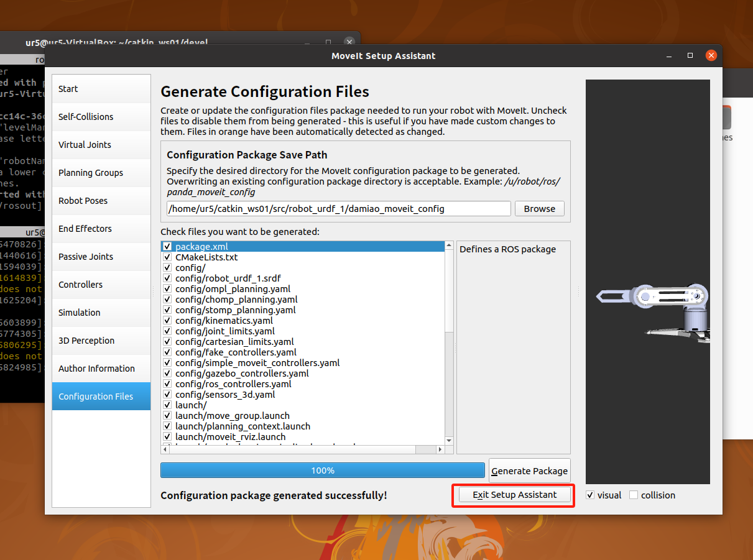Uncheck CMakeLists.txt checkbox
The height and width of the screenshot is (560, 753).
pyautogui.click(x=167, y=257)
